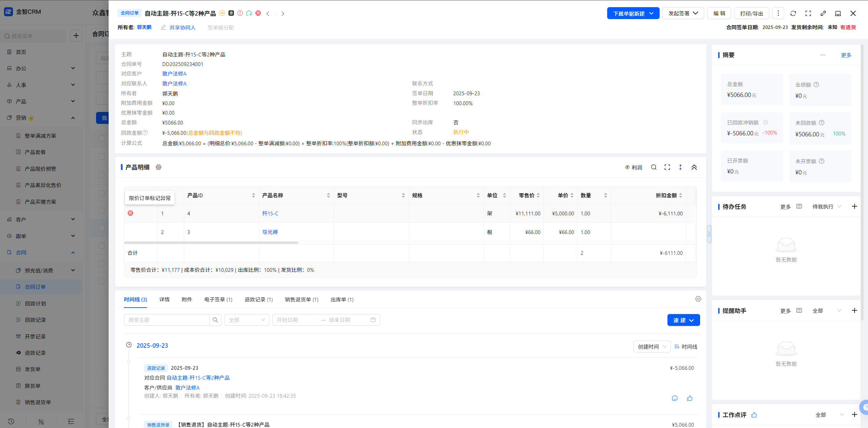Go to next contract order arrow
This screenshot has width=868, height=428.
click(x=283, y=14)
